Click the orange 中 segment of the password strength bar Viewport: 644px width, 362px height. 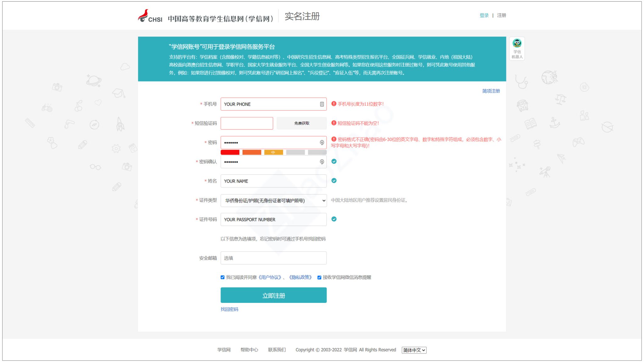point(273,152)
